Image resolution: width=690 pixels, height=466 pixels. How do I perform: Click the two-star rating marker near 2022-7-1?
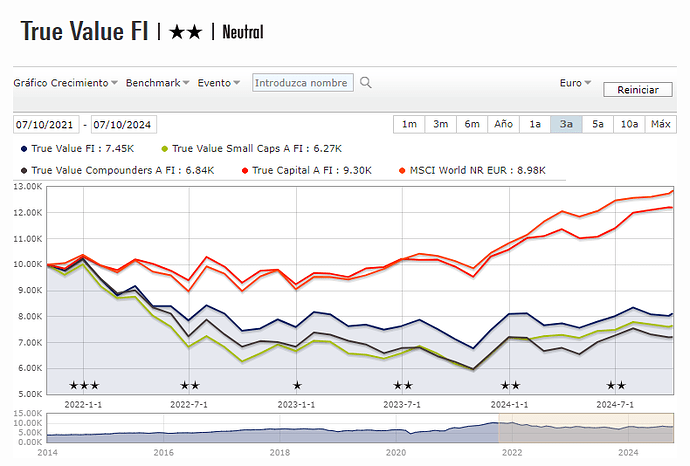pyautogui.click(x=190, y=386)
